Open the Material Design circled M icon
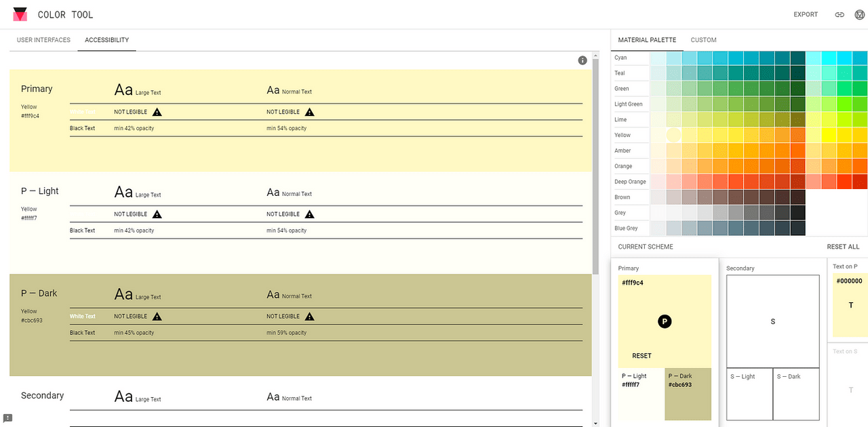This screenshot has width=868, height=427. click(860, 14)
